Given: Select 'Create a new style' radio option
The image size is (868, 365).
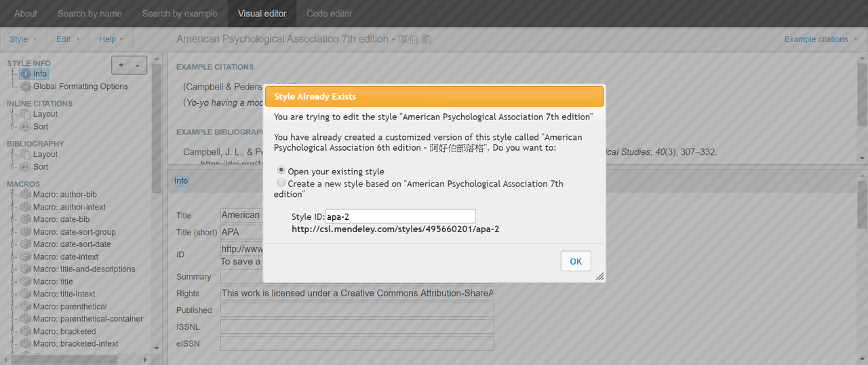Looking at the screenshot, I should coord(281,183).
